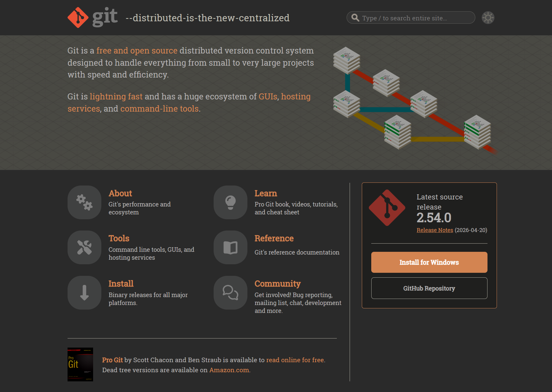Open the Reference heading link
This screenshot has width=552, height=392.
[x=274, y=238]
